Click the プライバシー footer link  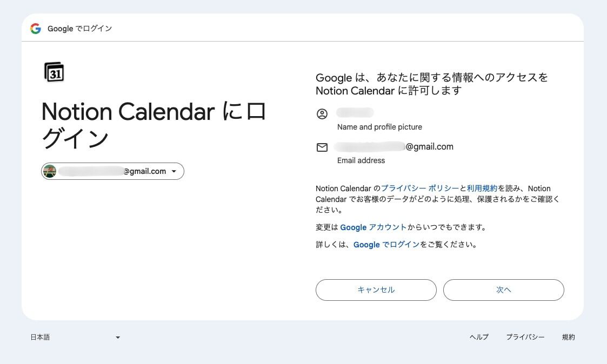pos(525,337)
